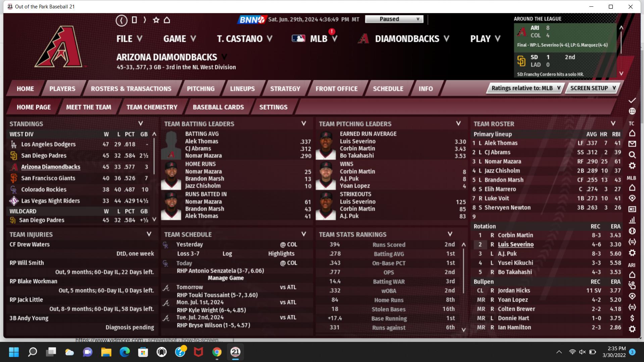Open Google Chrome from the taskbar
The image size is (644, 362).
(217, 352)
